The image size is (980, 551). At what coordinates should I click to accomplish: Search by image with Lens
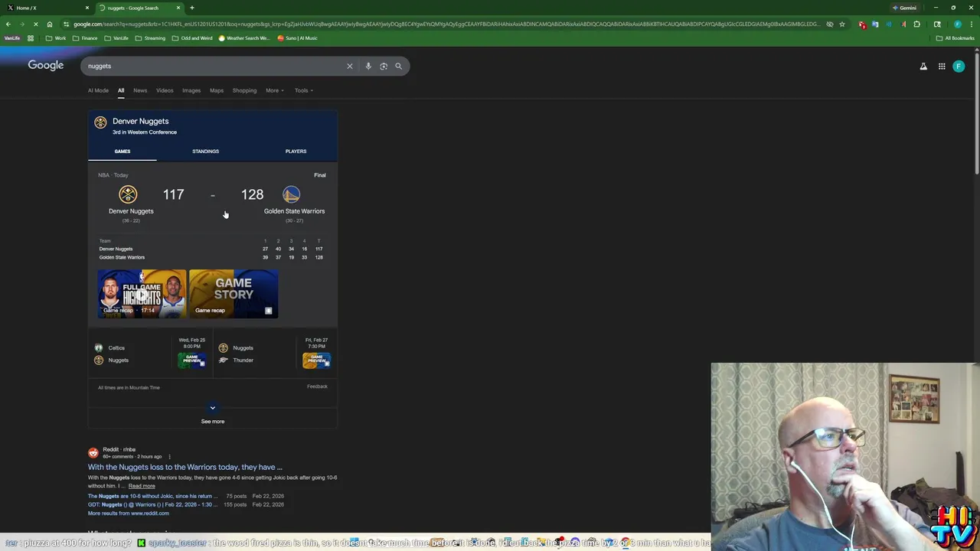384,66
